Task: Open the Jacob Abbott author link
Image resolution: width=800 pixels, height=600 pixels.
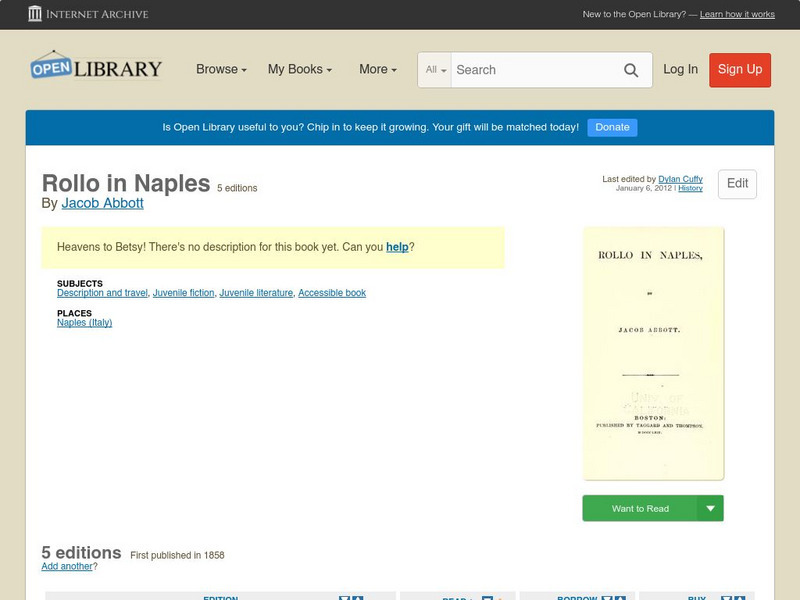Action: click(103, 203)
